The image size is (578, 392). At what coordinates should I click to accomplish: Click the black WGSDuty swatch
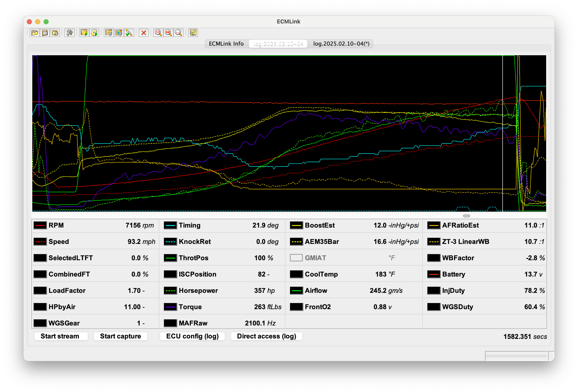[433, 307]
